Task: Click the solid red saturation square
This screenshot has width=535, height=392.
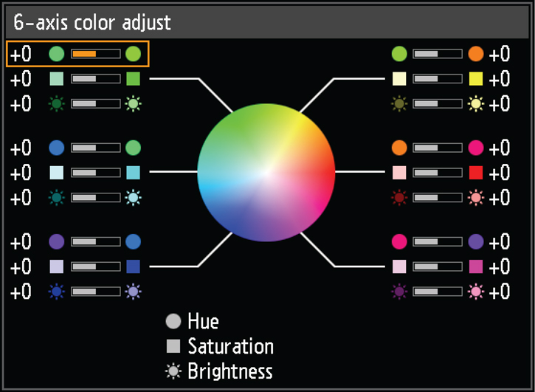Action: 476,173
